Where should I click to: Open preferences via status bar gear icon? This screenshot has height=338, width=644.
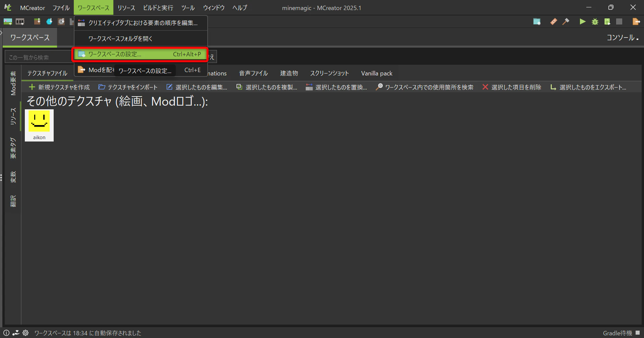coord(25,333)
